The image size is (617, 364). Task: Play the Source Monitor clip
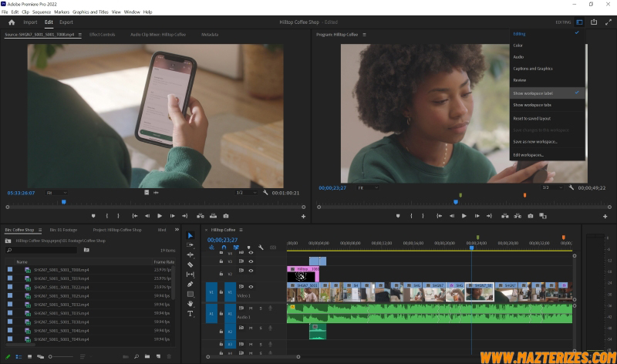(x=160, y=216)
